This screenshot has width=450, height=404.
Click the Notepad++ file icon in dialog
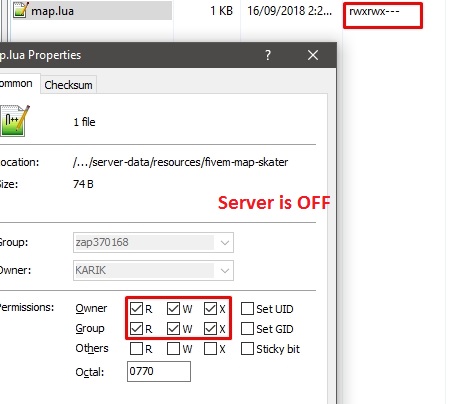pyautogui.click(x=14, y=121)
